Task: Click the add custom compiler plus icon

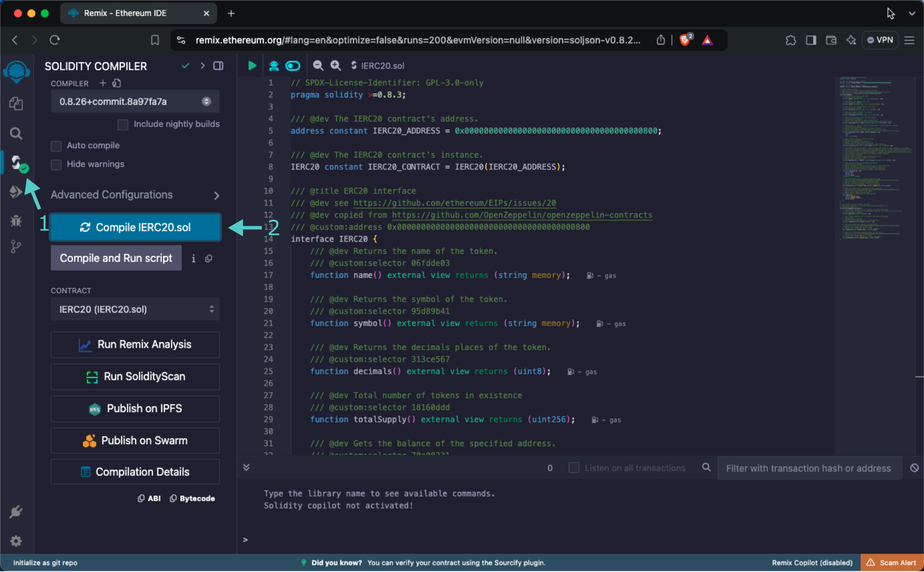Action: pos(103,83)
